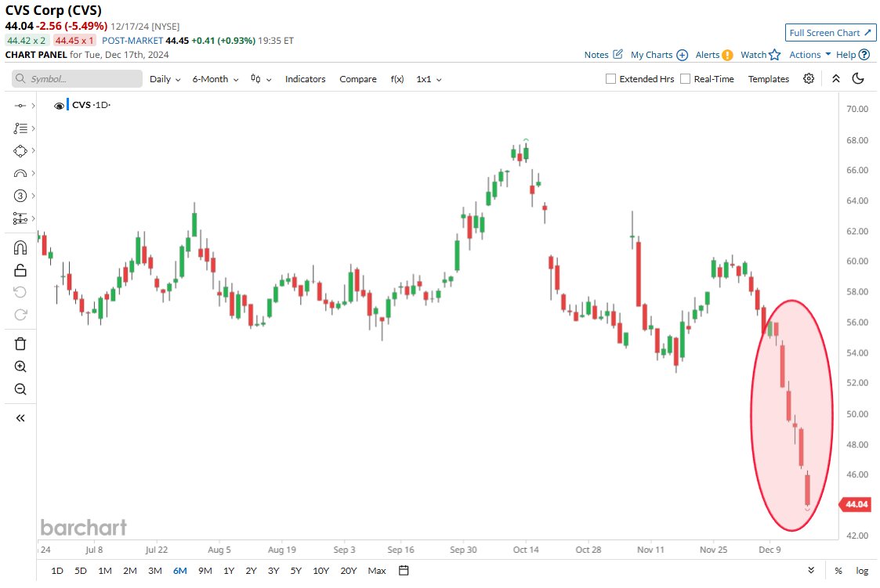Image resolution: width=880 pixels, height=588 pixels.
Task: Select the 20Y time range
Action: tap(349, 571)
